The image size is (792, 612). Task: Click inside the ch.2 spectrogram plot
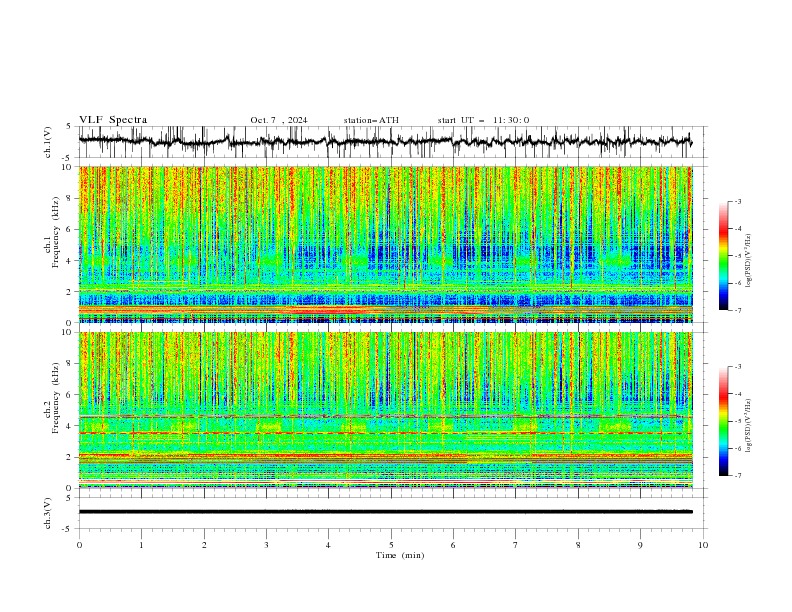[x=386, y=410]
